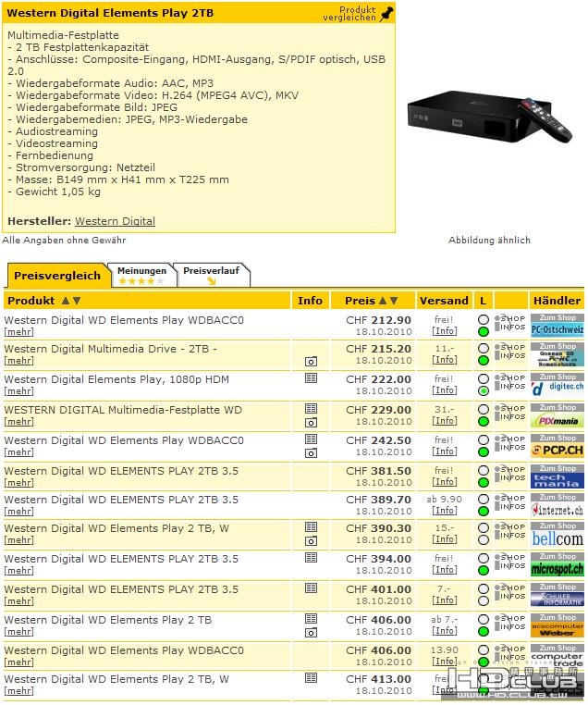Click the Produkt vergleichen pin icon
The image size is (588, 705).
pyautogui.click(x=386, y=14)
